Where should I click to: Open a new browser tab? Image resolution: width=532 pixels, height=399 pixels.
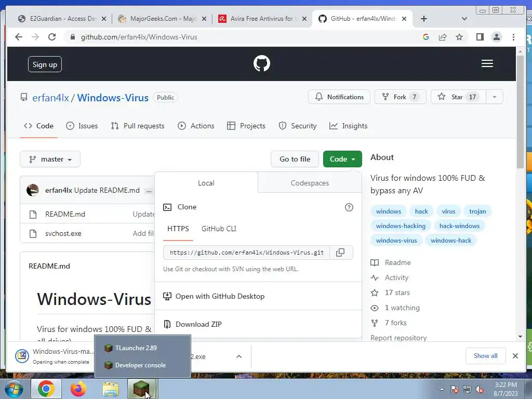pos(424,19)
